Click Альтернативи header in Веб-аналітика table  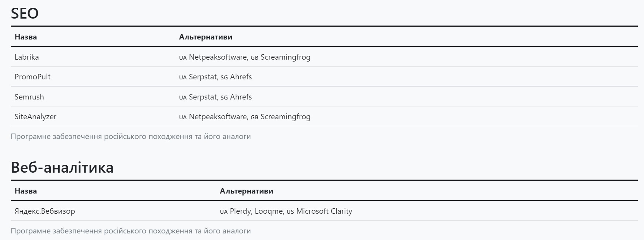[x=247, y=191]
